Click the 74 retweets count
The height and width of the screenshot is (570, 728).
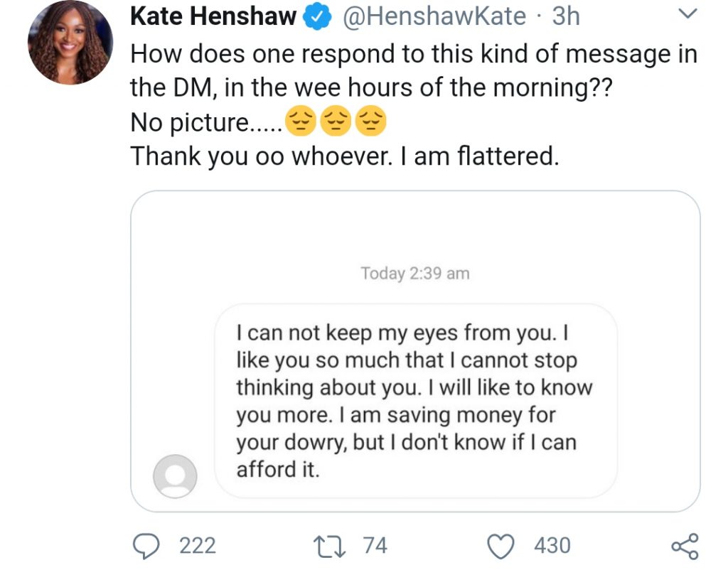375,546
